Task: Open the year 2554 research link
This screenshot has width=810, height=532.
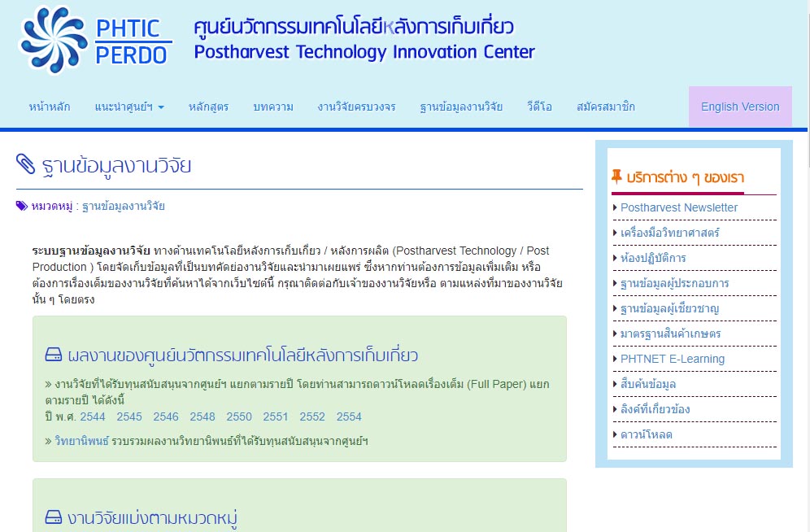Action: 349,416
